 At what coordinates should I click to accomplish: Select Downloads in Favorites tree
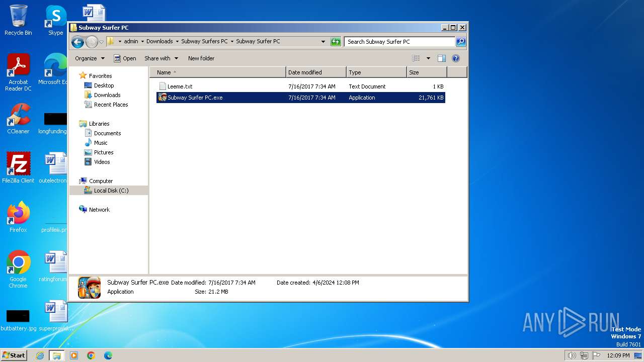point(107,95)
